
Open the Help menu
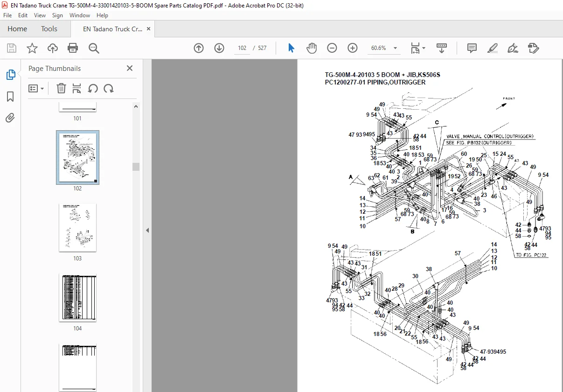(x=102, y=15)
